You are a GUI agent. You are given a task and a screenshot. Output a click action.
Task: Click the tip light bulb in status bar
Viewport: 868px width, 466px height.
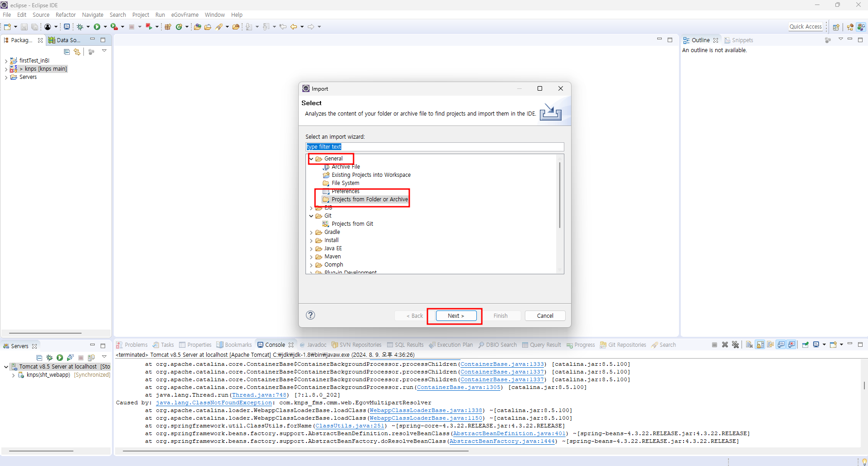[864, 461]
